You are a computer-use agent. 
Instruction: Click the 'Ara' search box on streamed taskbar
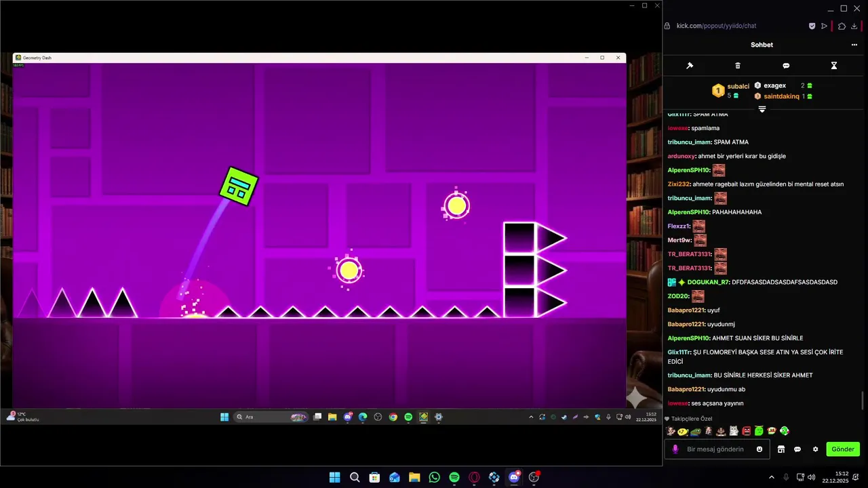[x=271, y=417]
